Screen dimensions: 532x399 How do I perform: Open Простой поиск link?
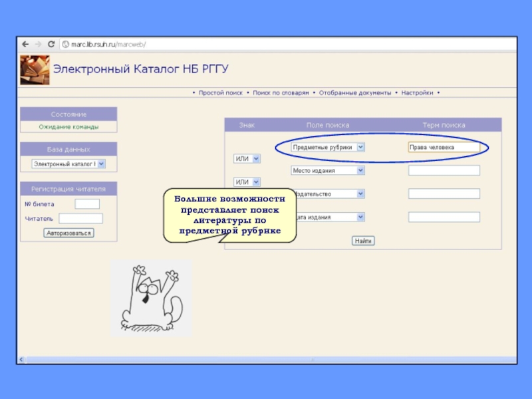click(221, 92)
